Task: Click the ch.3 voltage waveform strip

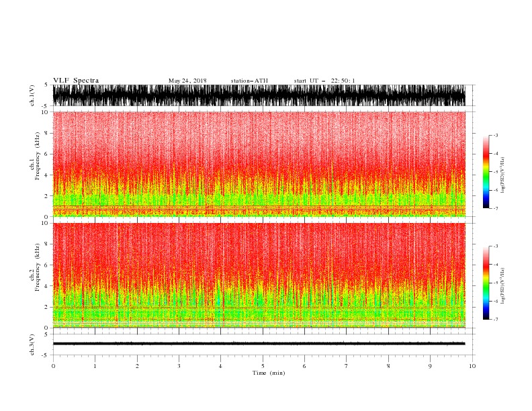Action: point(259,344)
